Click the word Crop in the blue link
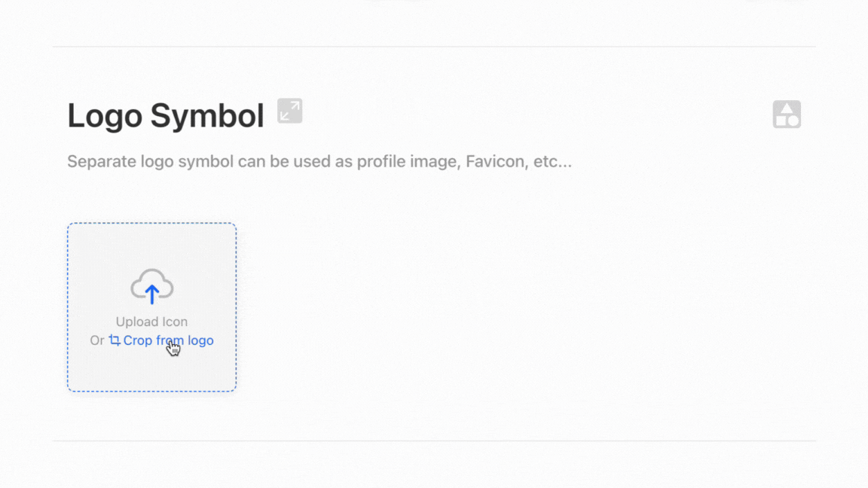The width and height of the screenshot is (868, 488). click(138, 341)
